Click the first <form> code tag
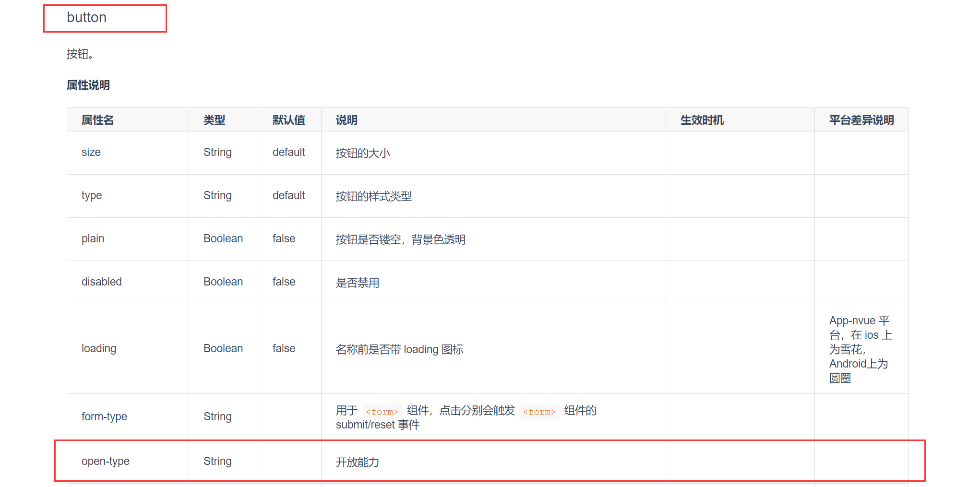This screenshot has height=487, width=980. click(382, 412)
